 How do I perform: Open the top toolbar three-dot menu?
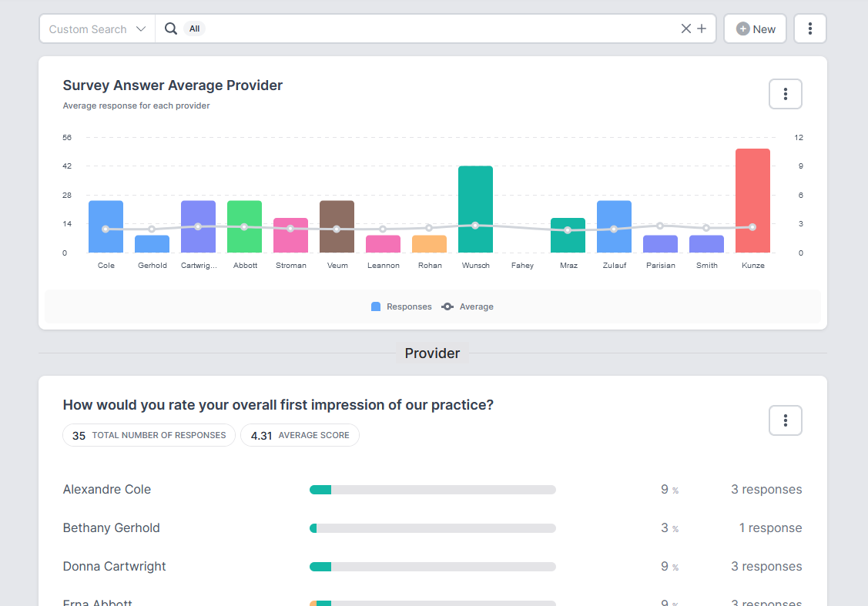[809, 29]
